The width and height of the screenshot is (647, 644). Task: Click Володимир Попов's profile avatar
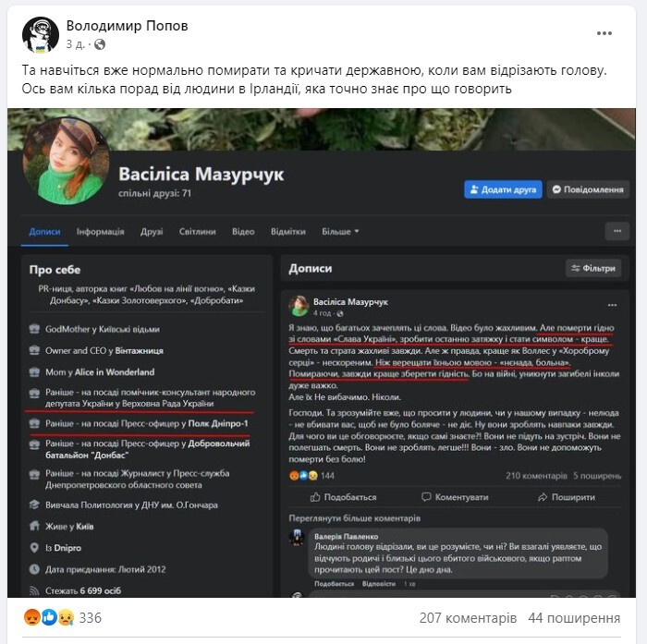(x=41, y=35)
